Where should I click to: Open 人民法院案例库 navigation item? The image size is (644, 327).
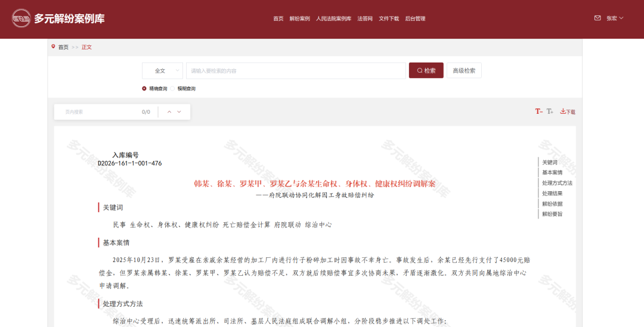(333, 18)
